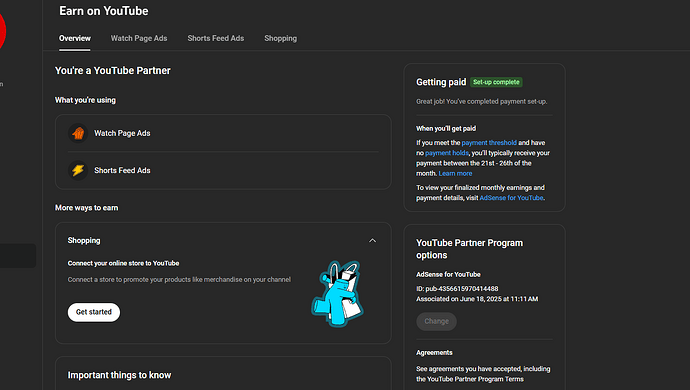Open the AdSense for YouTube link
Image resolution: width=690 pixels, height=390 pixels.
pos(511,198)
